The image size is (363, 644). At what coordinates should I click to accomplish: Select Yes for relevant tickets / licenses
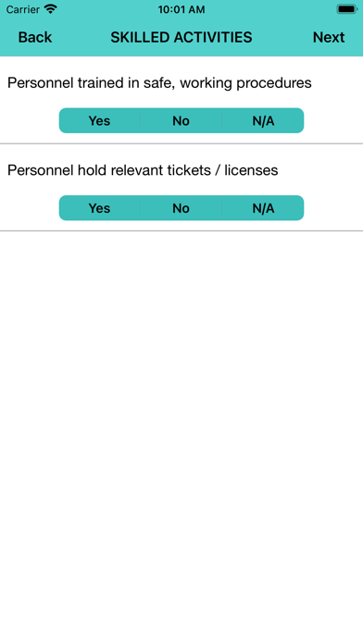(99, 208)
